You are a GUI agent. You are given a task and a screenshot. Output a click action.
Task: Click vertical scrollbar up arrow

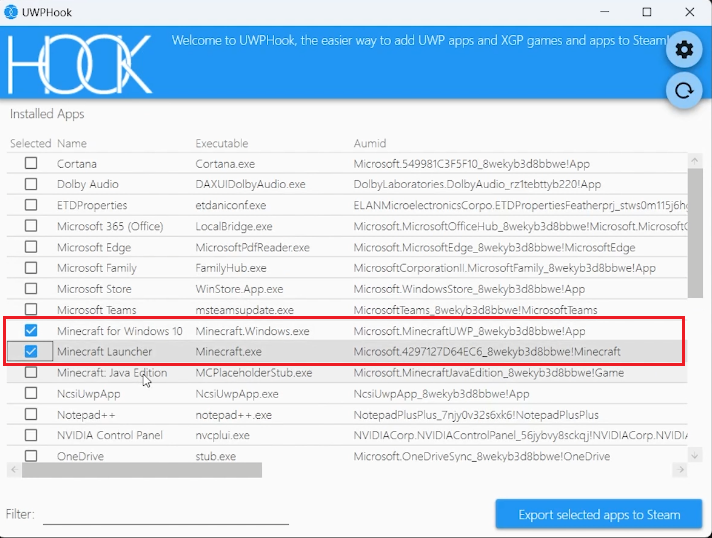pos(694,160)
